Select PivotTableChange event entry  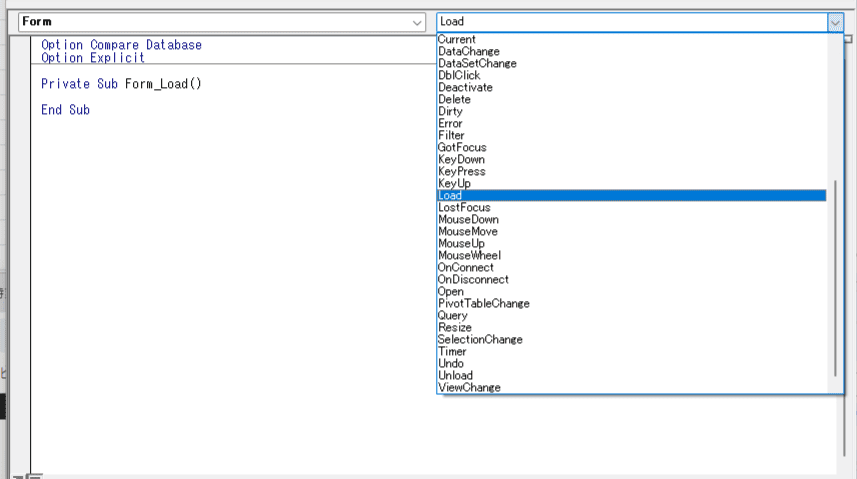click(x=632, y=304)
